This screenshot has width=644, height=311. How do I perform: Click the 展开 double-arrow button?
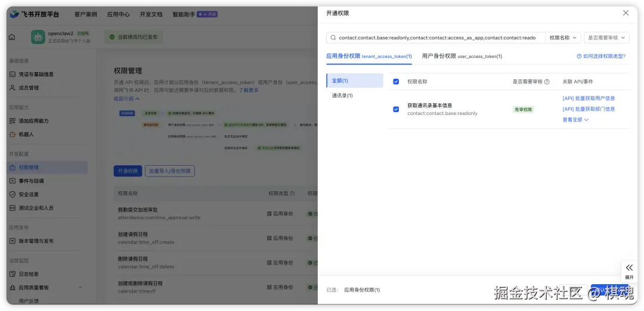click(x=629, y=271)
